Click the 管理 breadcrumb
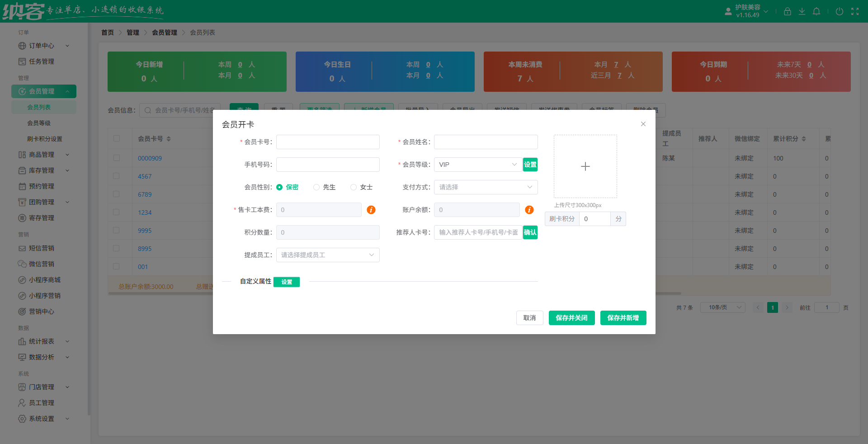 tap(133, 33)
